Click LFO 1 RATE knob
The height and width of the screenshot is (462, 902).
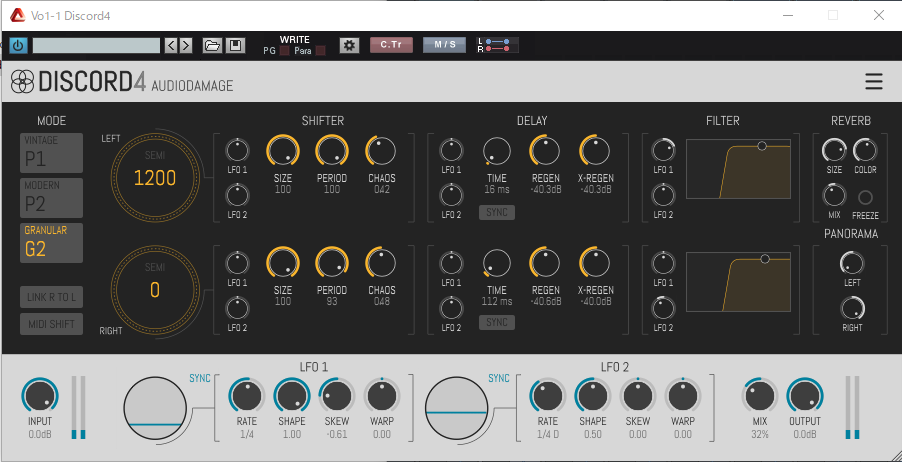pos(247,396)
